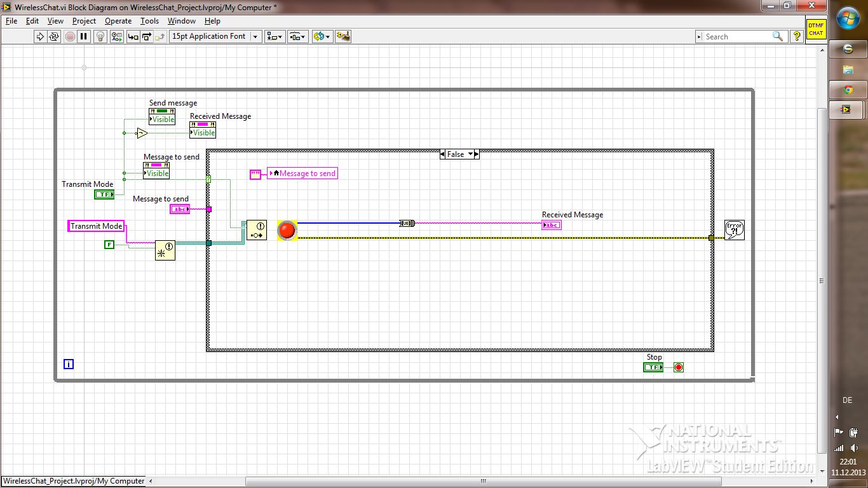Click the Chrome icon in the taskbar

click(x=848, y=90)
